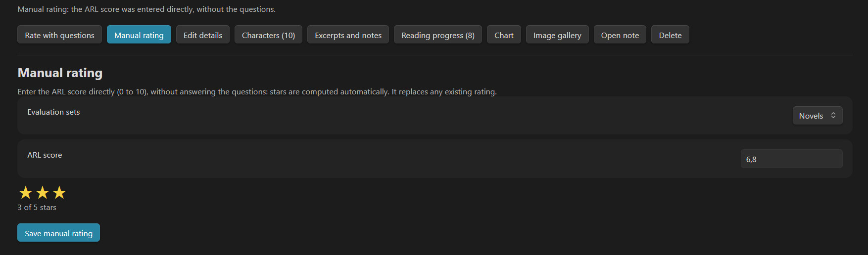Click the second gold star

tap(43, 192)
